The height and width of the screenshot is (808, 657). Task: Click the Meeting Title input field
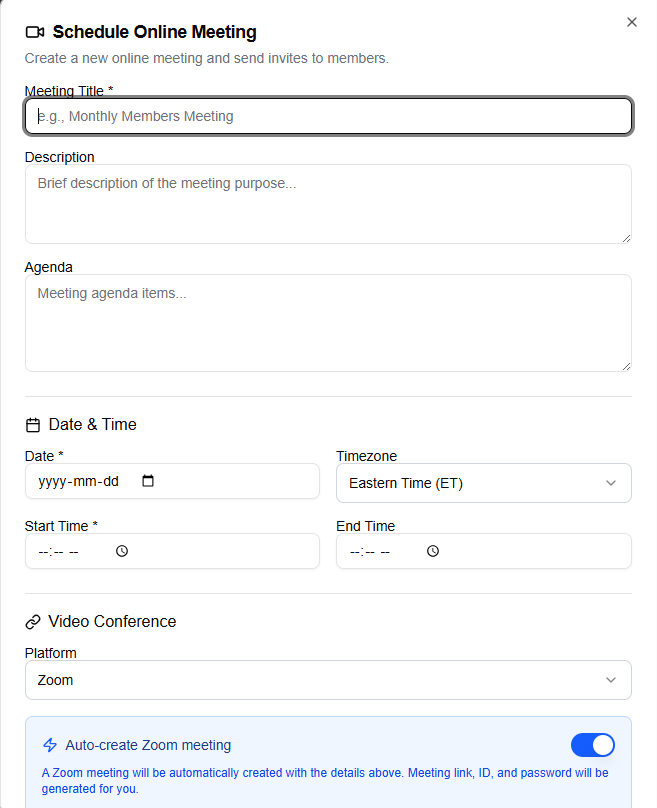click(x=328, y=116)
